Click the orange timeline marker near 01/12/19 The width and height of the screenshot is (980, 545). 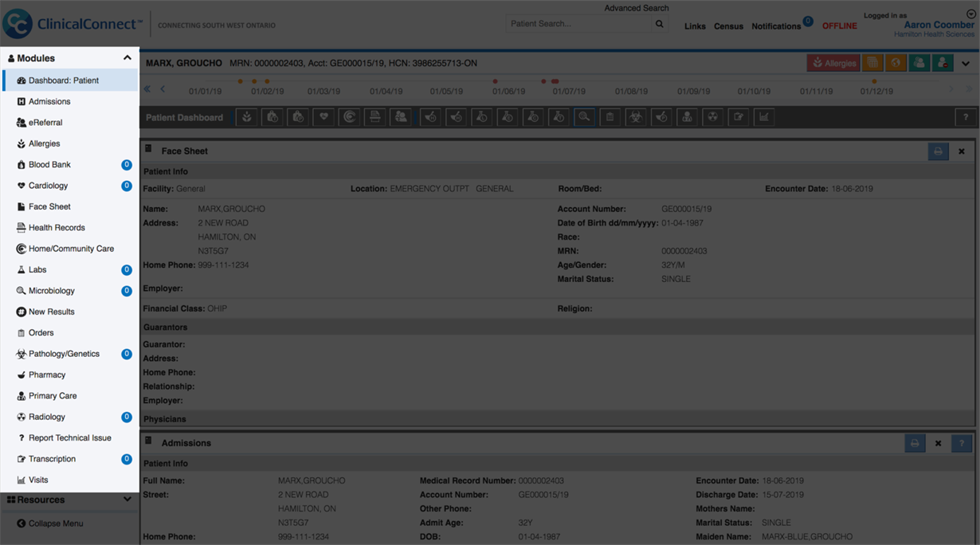coord(874,81)
